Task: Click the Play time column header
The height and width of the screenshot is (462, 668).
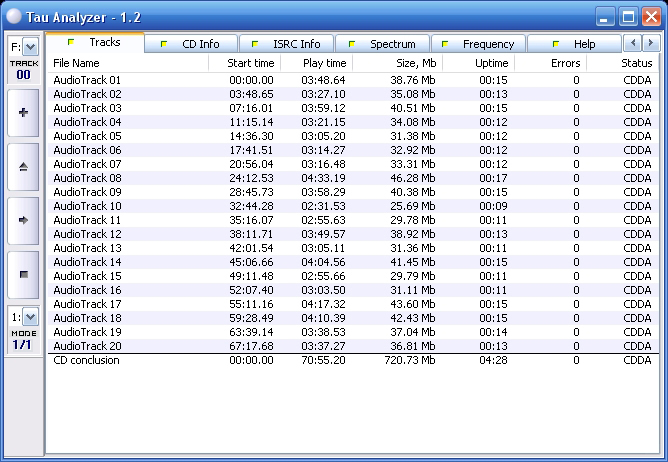Action: [324, 63]
